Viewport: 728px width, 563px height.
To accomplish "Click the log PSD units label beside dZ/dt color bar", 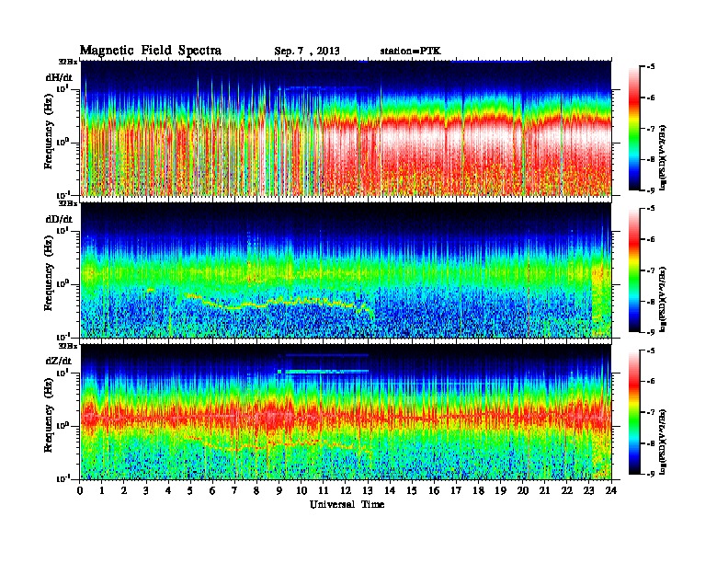I will [664, 442].
